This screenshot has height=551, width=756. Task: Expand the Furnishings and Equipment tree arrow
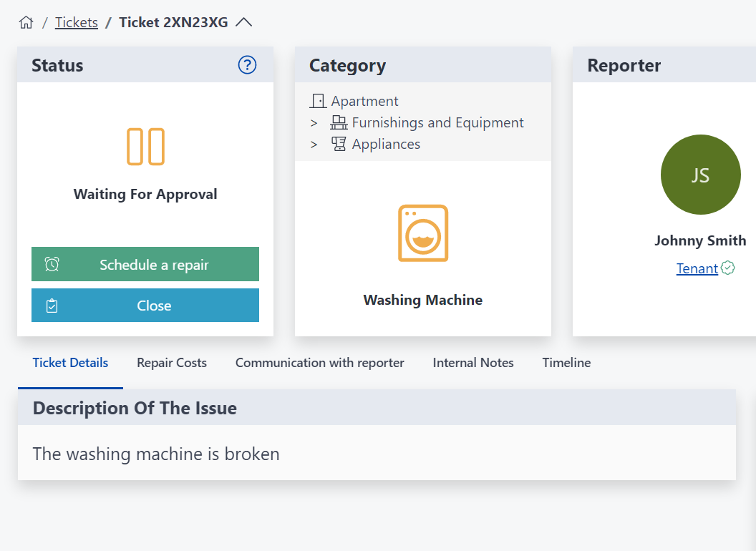[x=313, y=122]
